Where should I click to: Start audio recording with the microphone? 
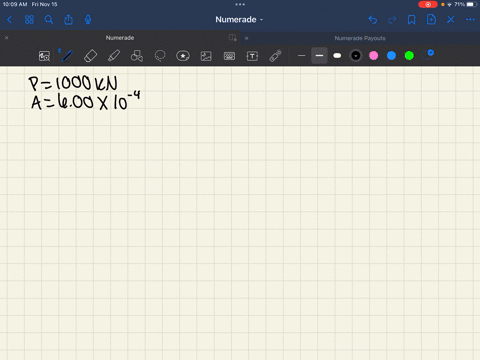coord(88,20)
